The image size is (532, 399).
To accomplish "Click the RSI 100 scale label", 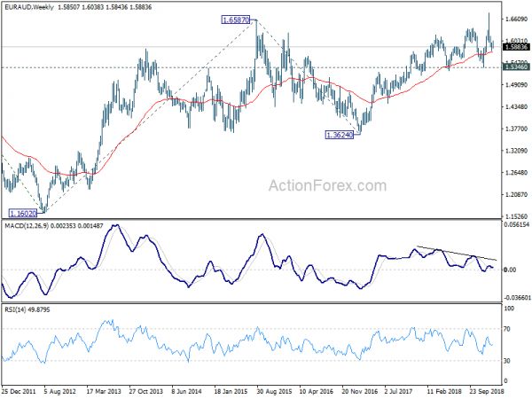I will (x=510, y=309).
